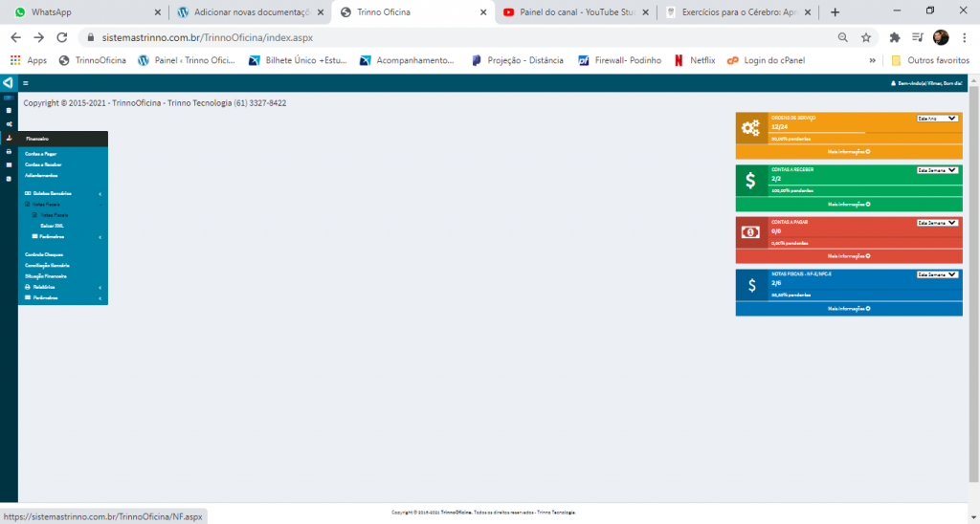Click the Bem-vindo(a) welcome text
This screenshot has width=980, height=524.
coord(930,83)
